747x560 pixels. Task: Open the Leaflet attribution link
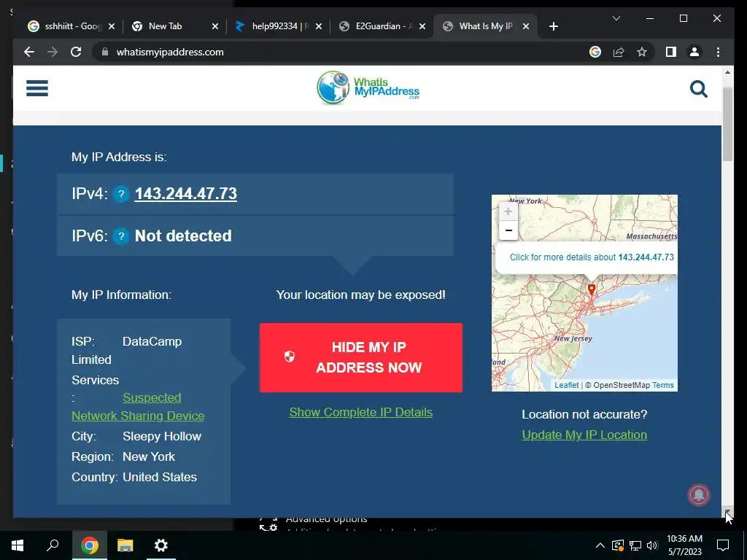point(566,385)
